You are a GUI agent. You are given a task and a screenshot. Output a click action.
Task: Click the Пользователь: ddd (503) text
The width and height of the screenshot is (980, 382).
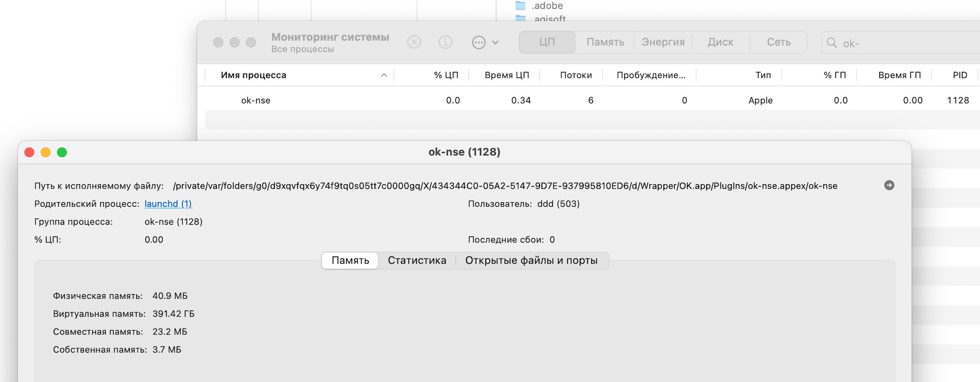(524, 204)
